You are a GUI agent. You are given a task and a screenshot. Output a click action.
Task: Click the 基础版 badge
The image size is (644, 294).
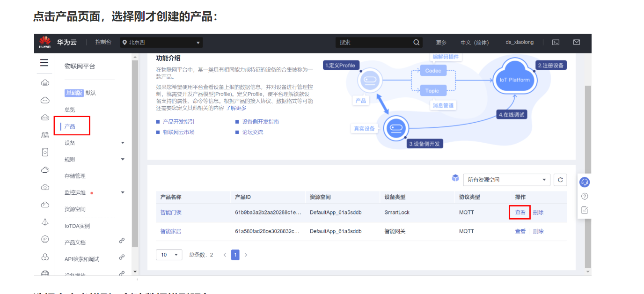click(74, 93)
